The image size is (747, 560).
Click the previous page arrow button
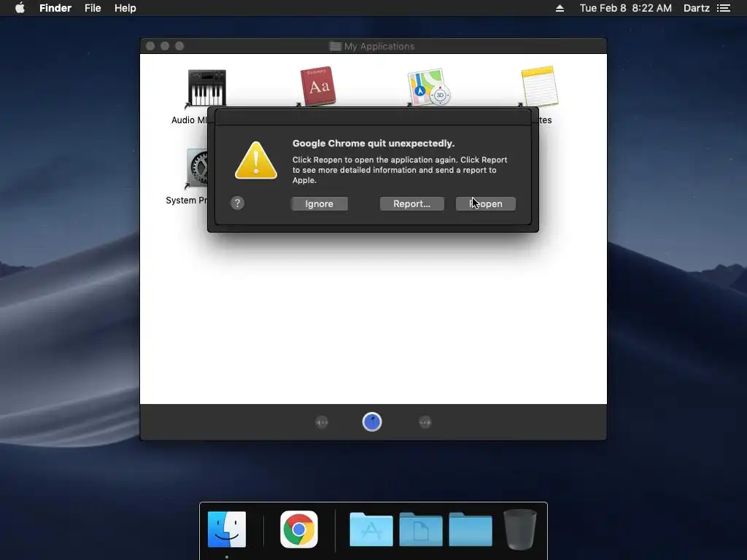click(x=322, y=422)
